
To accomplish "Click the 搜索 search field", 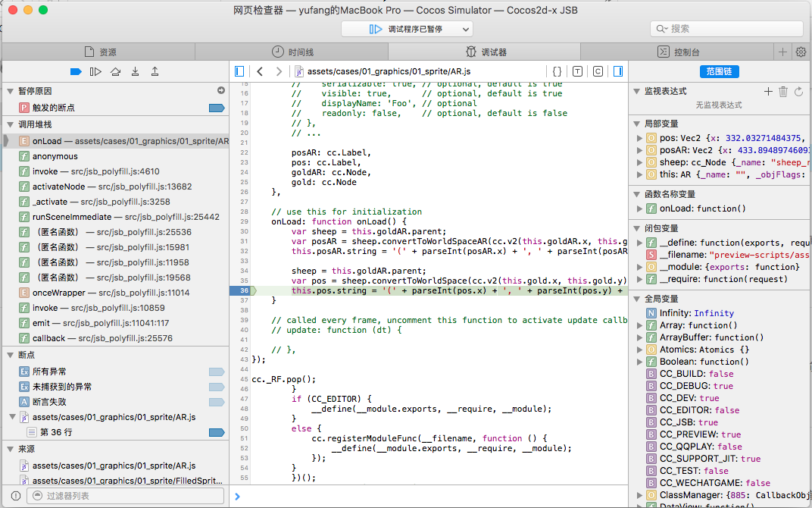I will (x=726, y=29).
